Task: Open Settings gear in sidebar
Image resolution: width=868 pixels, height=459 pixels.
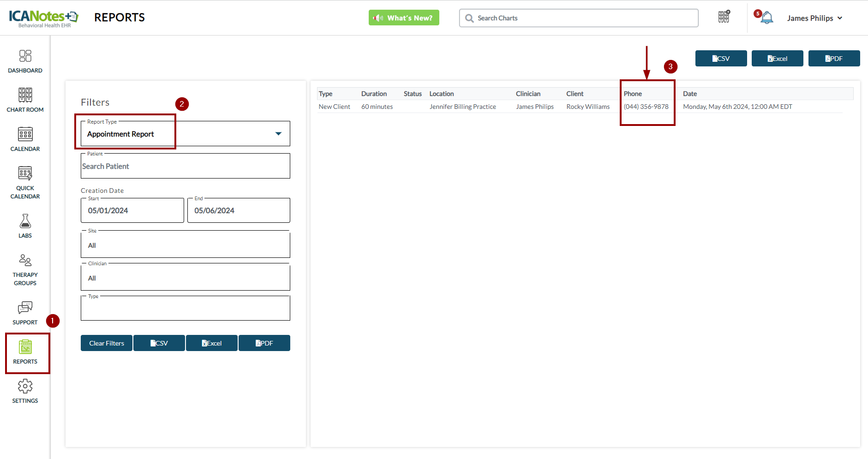Action: coord(25,391)
